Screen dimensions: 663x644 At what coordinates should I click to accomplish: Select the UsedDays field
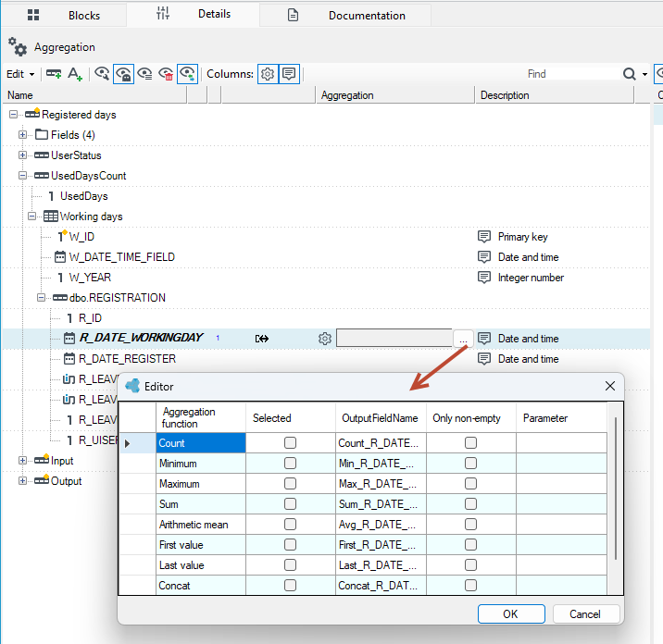pyautogui.click(x=83, y=196)
